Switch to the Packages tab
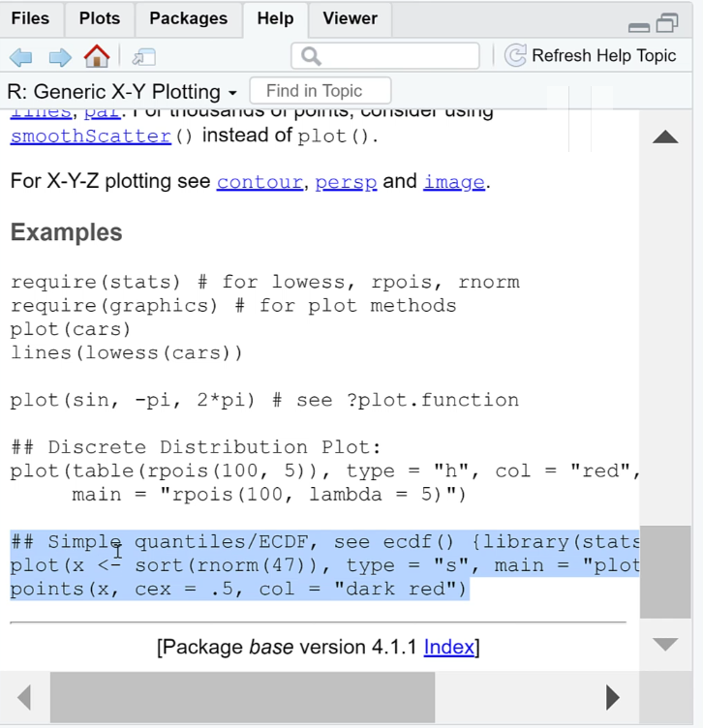 [188, 18]
